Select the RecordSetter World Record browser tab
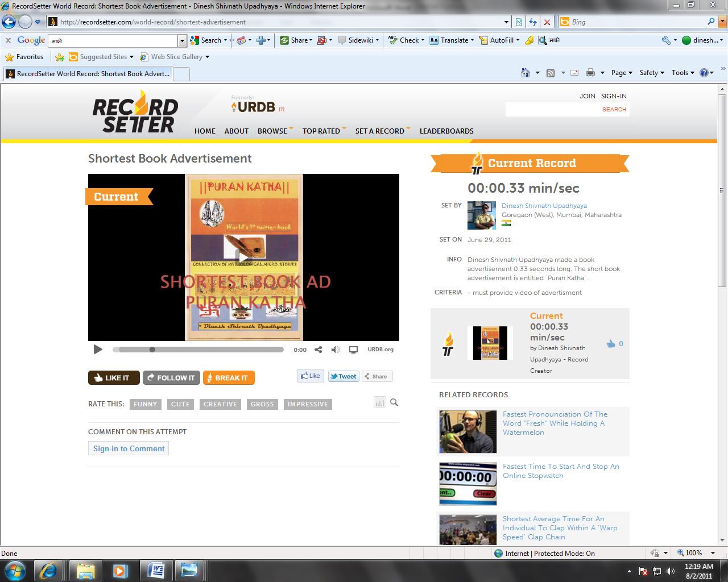 tap(88, 74)
